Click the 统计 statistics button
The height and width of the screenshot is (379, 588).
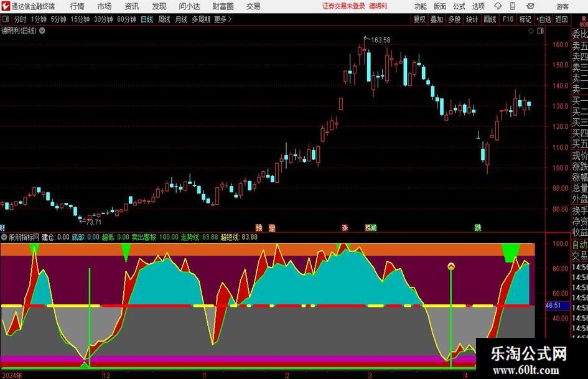pos(472,19)
